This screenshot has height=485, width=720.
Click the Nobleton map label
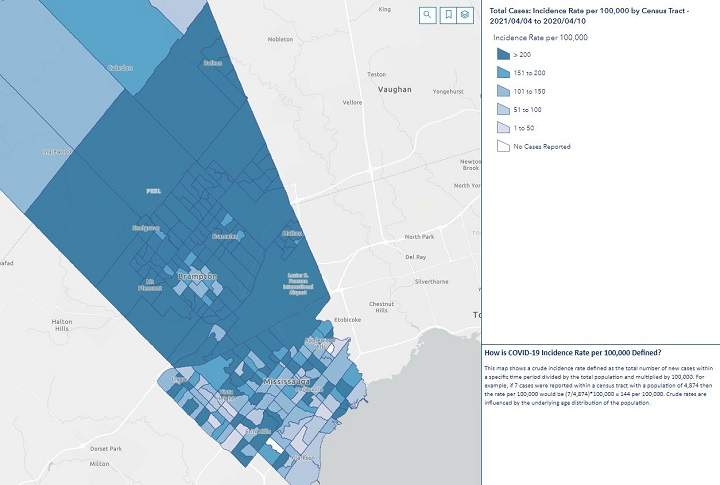pos(280,39)
